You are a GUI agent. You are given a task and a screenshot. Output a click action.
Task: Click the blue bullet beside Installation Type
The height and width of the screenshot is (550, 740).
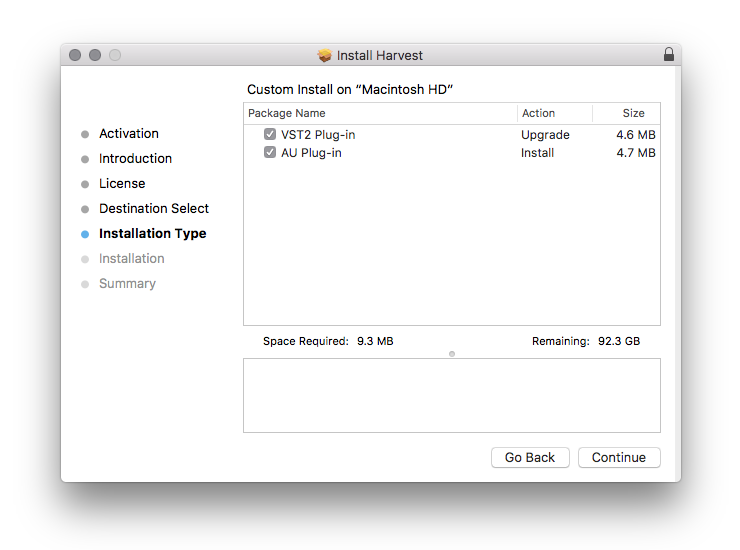85,234
